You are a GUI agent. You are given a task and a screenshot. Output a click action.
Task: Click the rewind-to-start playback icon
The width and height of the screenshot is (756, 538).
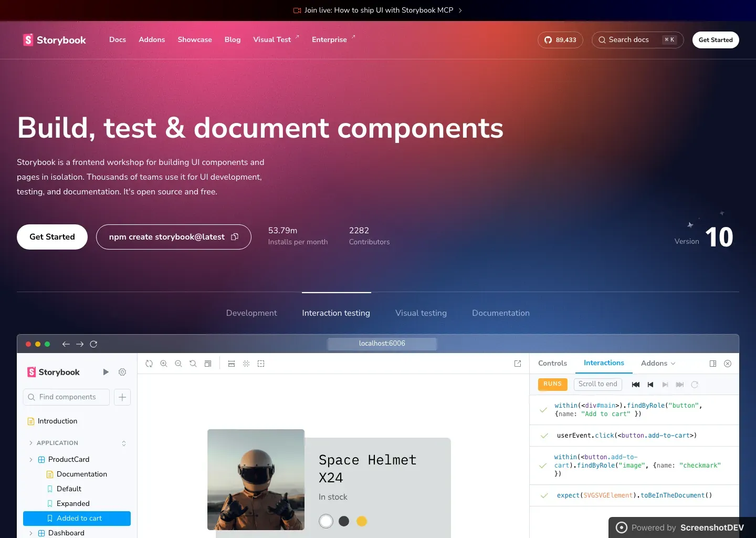[x=636, y=385]
